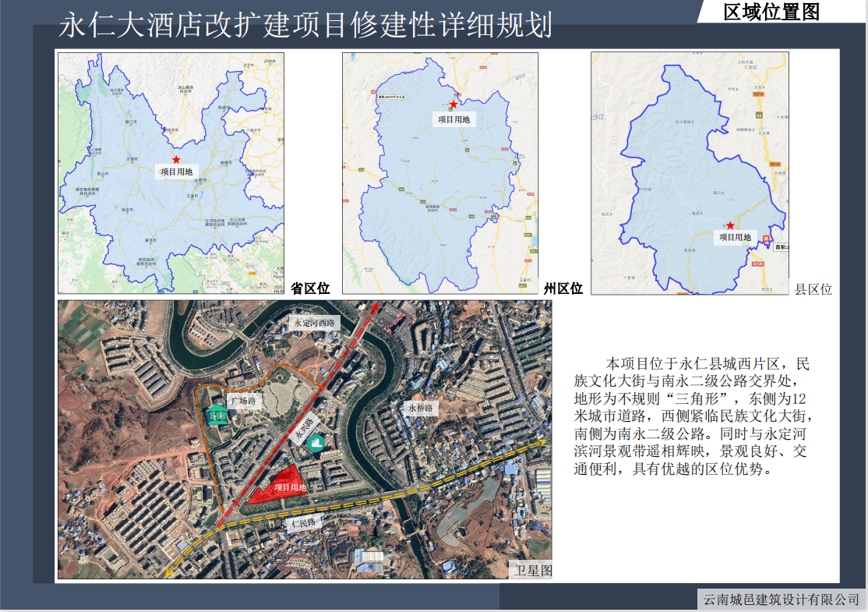Viewport: 868px width, 612px height.
Task: Click the red X marker on the county map
Action: pyautogui.click(x=767, y=239)
